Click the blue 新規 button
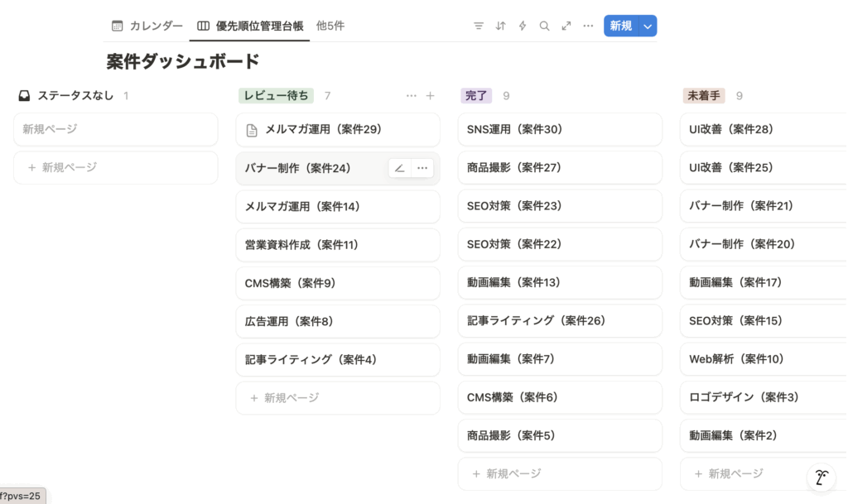 tap(620, 26)
